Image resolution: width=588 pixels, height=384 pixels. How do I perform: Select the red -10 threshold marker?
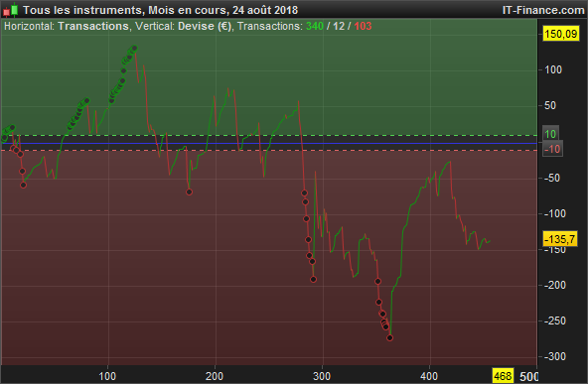click(552, 149)
